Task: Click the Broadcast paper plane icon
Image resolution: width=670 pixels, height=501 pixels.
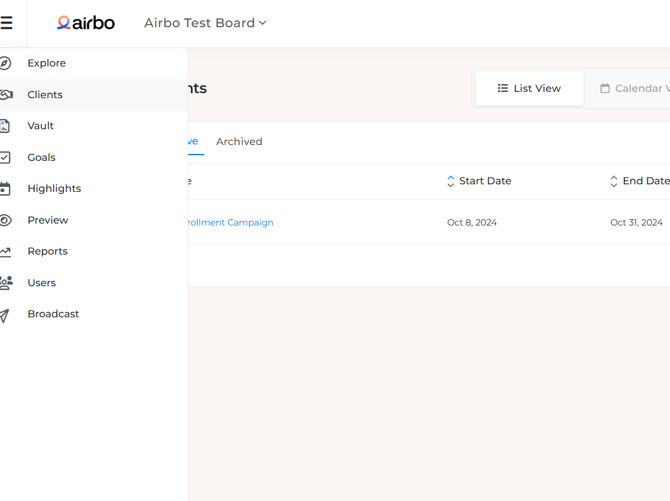Action: tap(5, 315)
